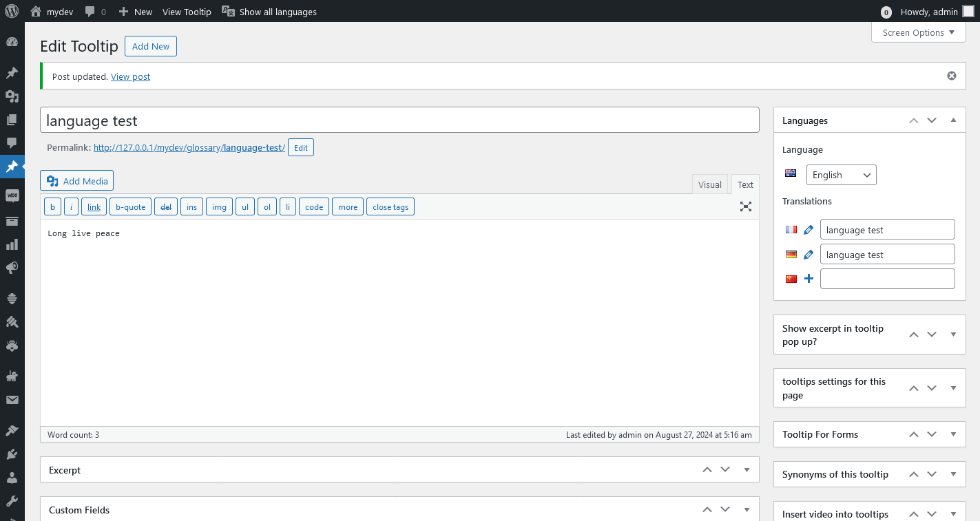This screenshot has width=980, height=521.
Task: Open the English language dropdown
Action: point(841,175)
